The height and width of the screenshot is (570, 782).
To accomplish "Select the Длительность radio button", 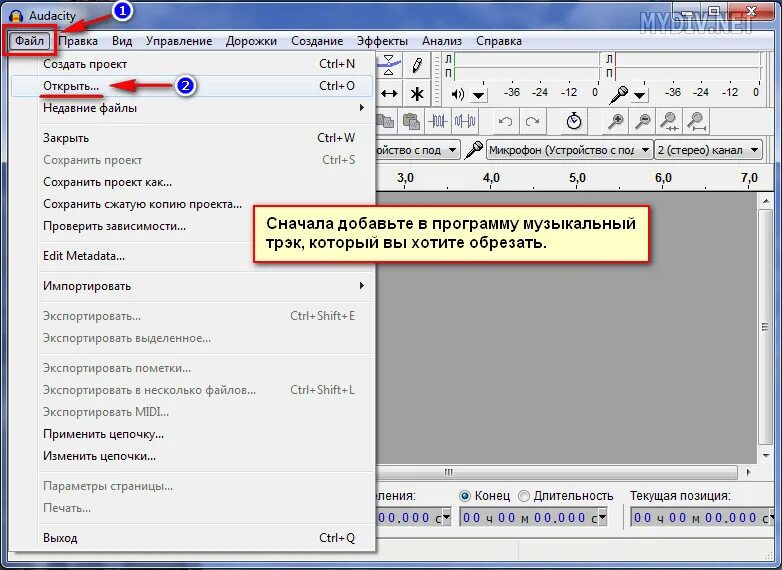I will pos(524,496).
